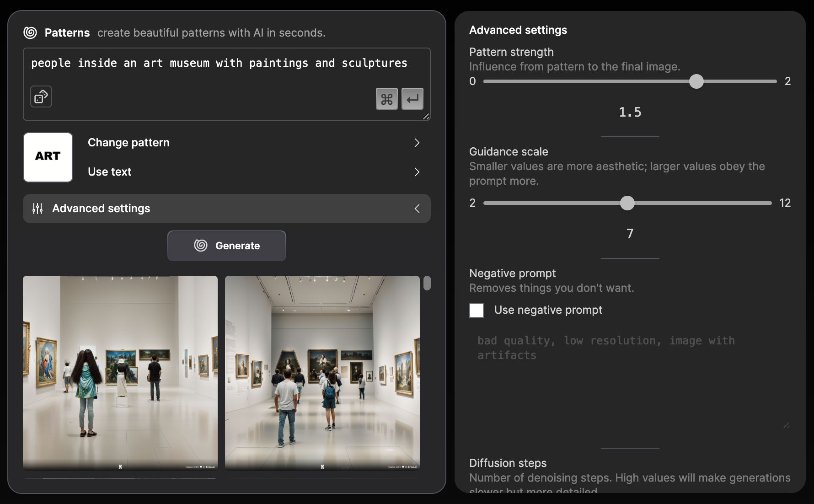Image resolution: width=814 pixels, height=504 pixels.
Task: Expand the Change pattern chevron
Action: click(417, 143)
